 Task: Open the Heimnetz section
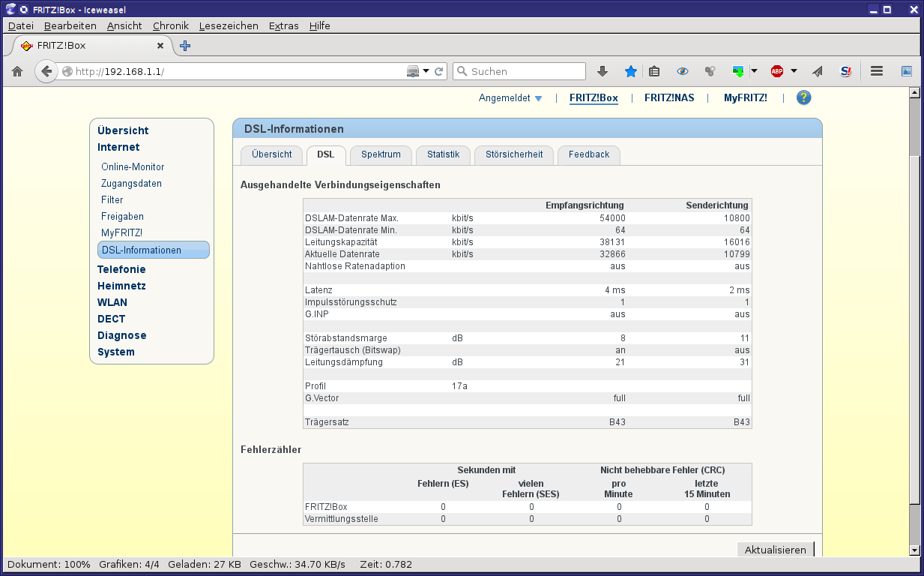[121, 286]
